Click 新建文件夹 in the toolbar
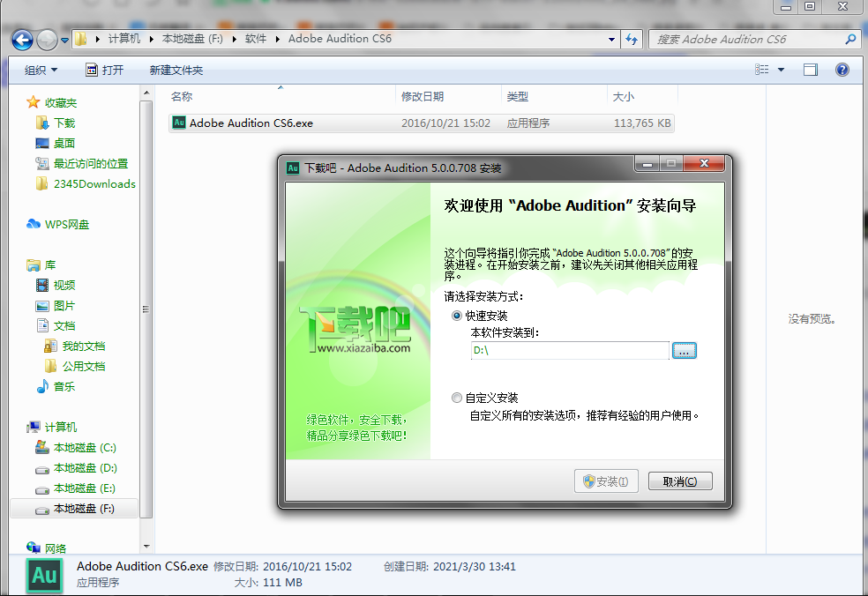The width and height of the screenshot is (868, 596). (176, 71)
